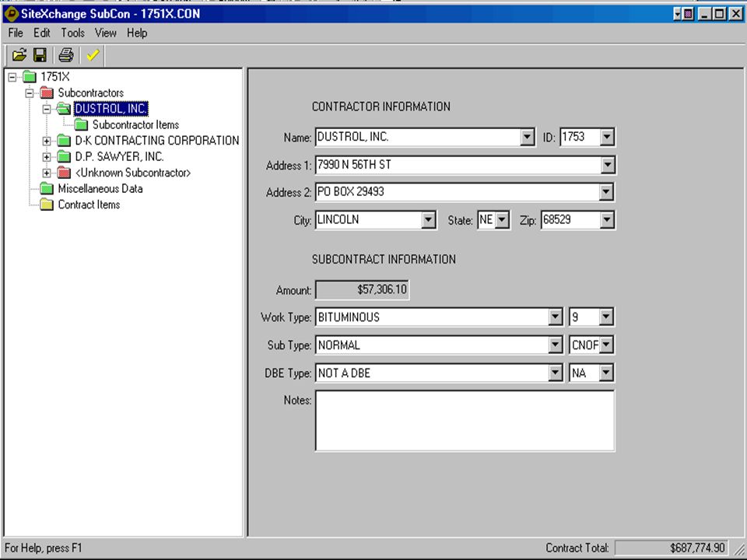The height and width of the screenshot is (560, 747).
Task: Open the File menu
Action: 16,33
